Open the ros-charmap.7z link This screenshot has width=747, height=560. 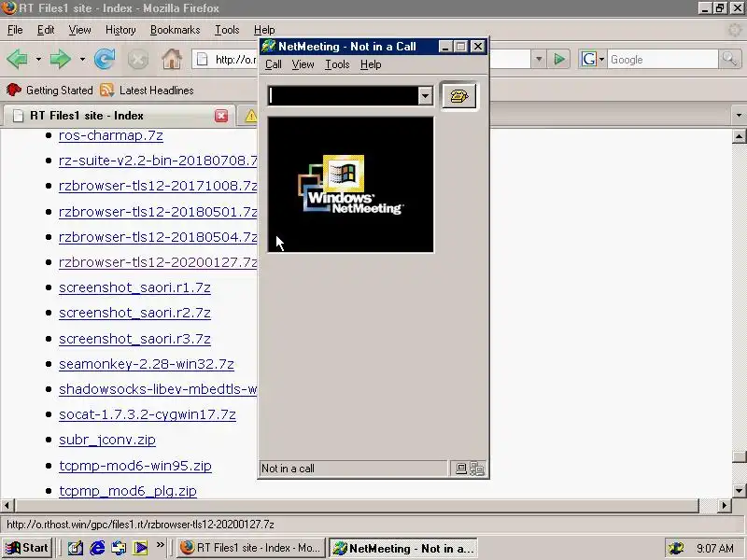(x=111, y=135)
